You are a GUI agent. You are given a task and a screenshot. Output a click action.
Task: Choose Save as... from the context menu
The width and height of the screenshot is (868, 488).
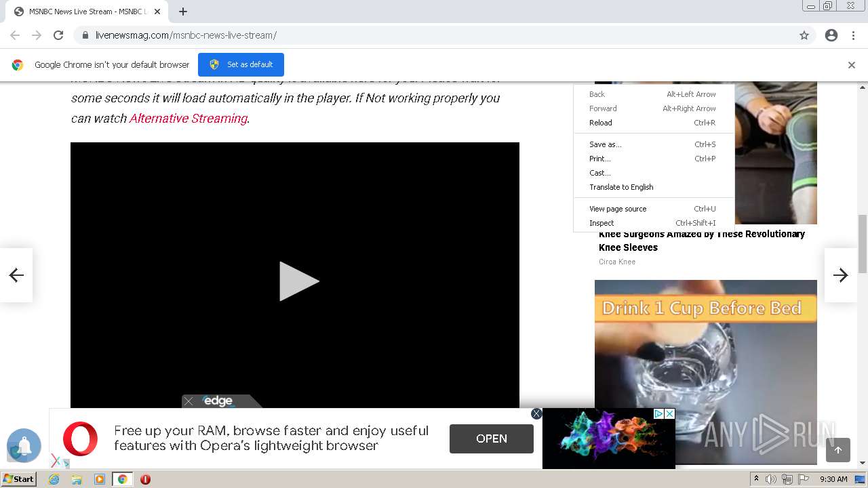652,144
